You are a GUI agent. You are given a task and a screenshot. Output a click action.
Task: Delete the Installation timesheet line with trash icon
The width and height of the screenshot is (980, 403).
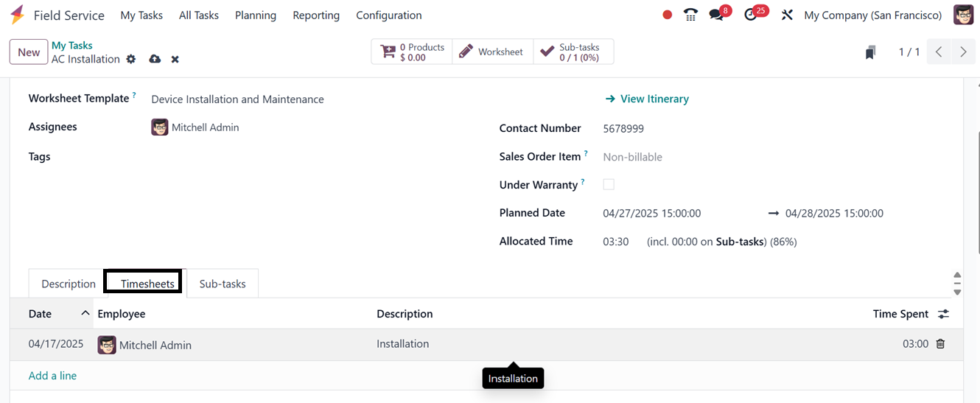(x=940, y=344)
